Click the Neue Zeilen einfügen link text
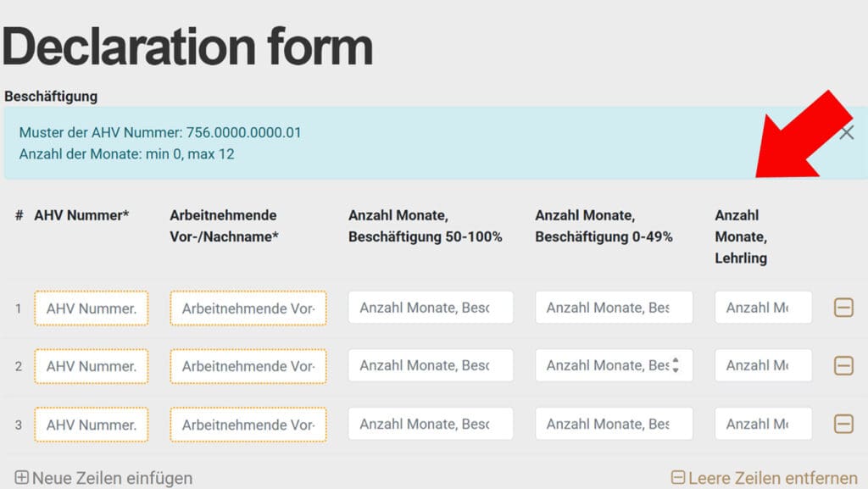 pyautogui.click(x=112, y=478)
